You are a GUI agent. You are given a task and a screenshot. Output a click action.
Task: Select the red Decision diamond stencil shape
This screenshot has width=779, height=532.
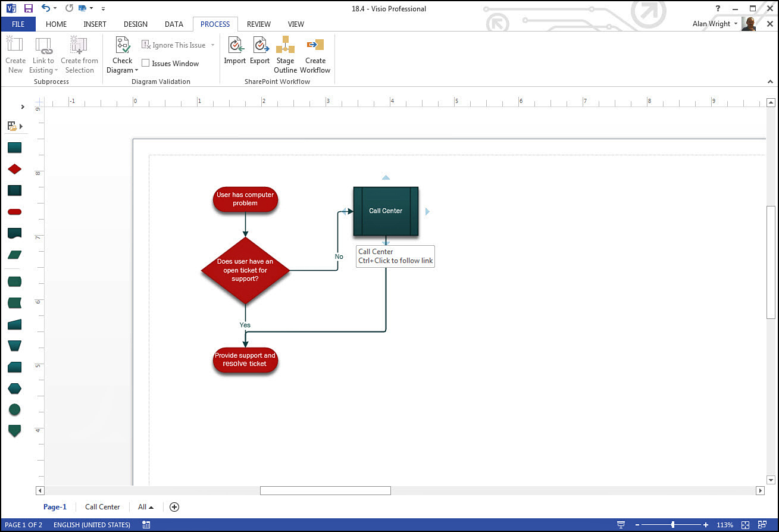coord(15,169)
